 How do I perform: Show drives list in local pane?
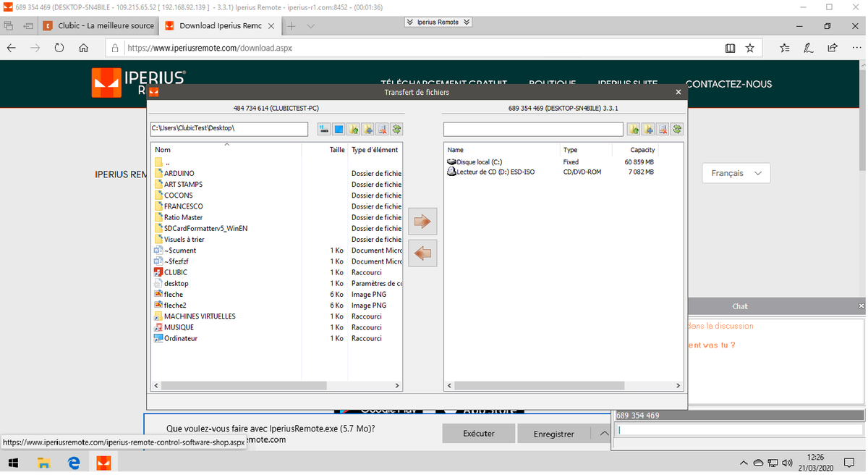coord(323,129)
